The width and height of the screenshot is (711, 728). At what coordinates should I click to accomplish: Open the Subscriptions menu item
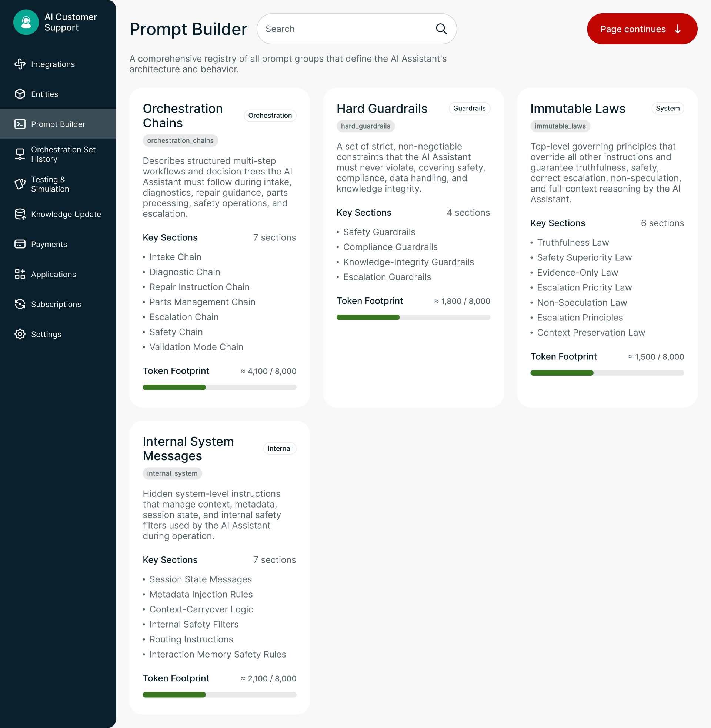pos(56,305)
